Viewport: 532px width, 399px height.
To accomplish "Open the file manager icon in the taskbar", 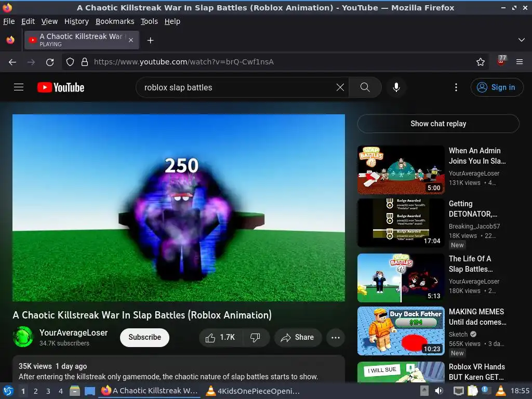I will click(x=75, y=391).
